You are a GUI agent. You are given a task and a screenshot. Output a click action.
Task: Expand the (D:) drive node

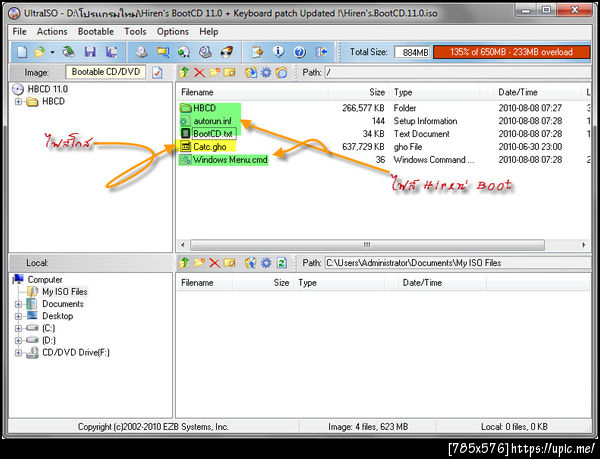tap(18, 340)
